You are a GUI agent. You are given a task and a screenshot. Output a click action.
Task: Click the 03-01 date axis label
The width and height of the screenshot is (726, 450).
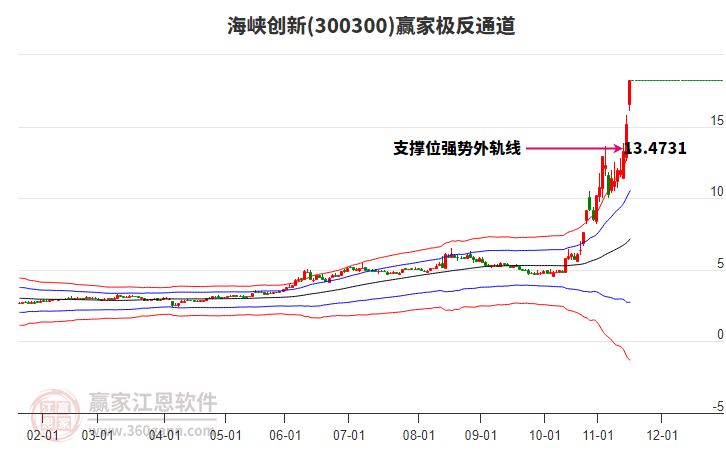click(97, 436)
